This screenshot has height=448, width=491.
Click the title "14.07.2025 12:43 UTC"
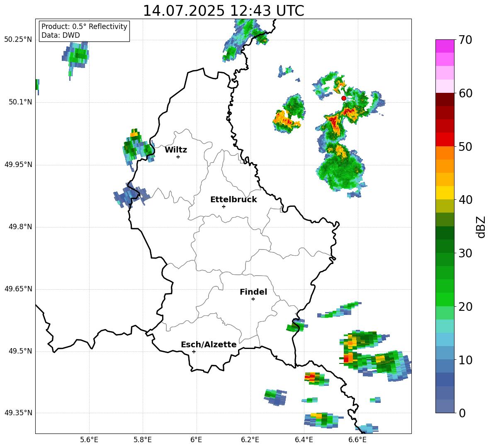223,11
